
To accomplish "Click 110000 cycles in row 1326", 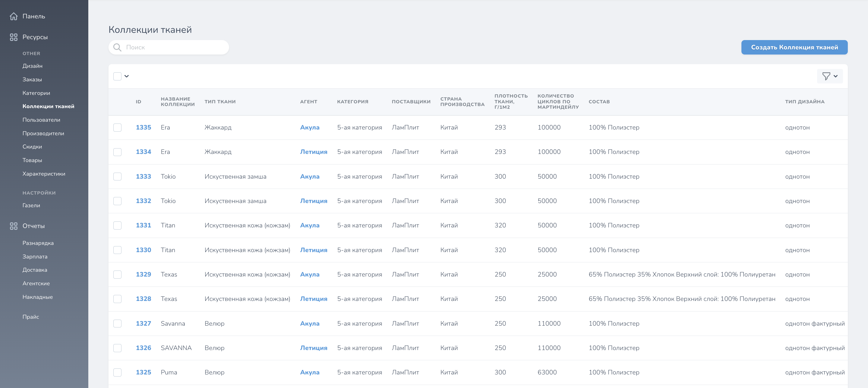I will click(549, 348).
